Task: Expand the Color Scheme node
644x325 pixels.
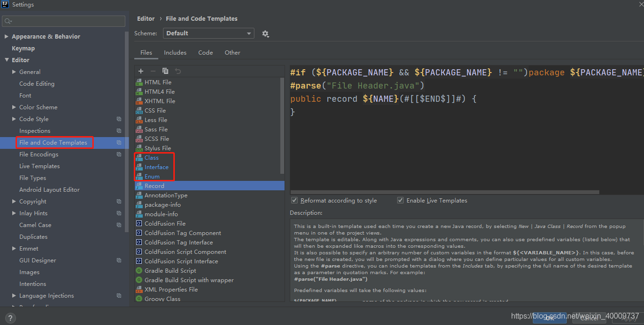Action: 14,107
